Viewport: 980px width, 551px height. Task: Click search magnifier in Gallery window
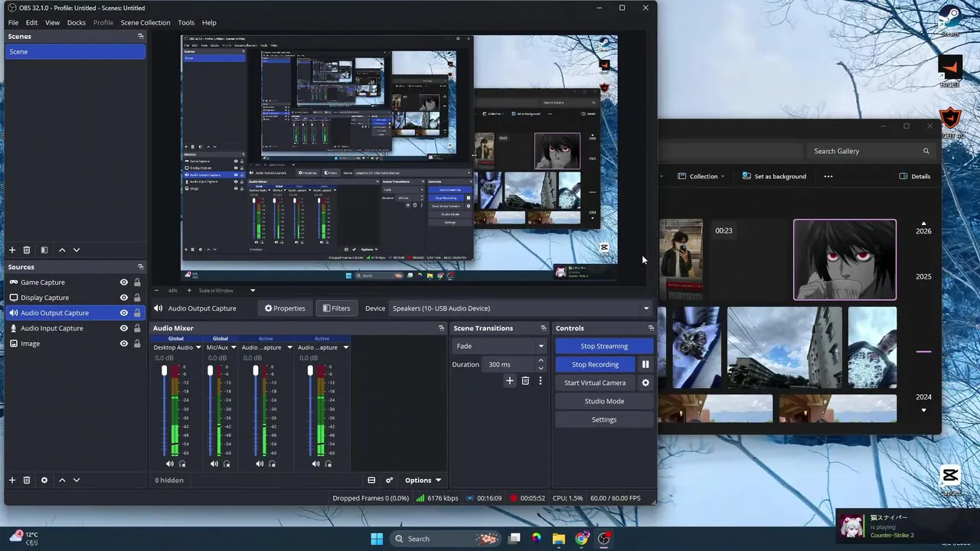point(926,152)
